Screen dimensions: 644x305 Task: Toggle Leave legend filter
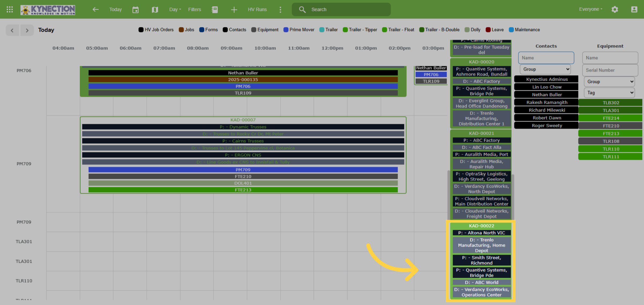pos(495,30)
